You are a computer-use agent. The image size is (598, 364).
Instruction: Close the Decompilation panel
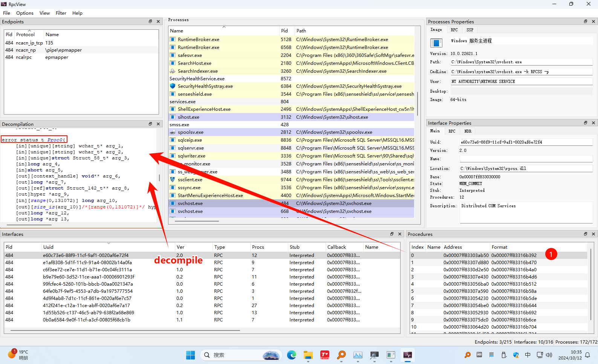tap(158, 124)
